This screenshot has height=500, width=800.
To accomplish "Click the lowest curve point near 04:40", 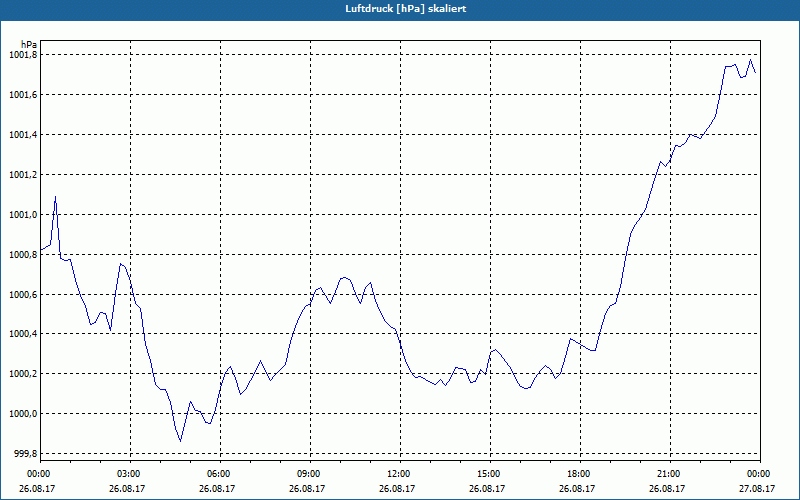I will pyautogui.click(x=181, y=441).
